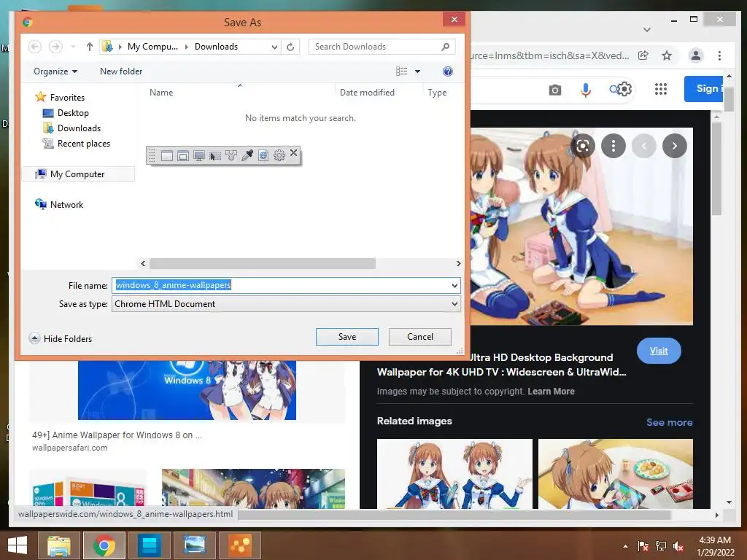Capture active window in floating capture toolbar

click(x=167, y=156)
